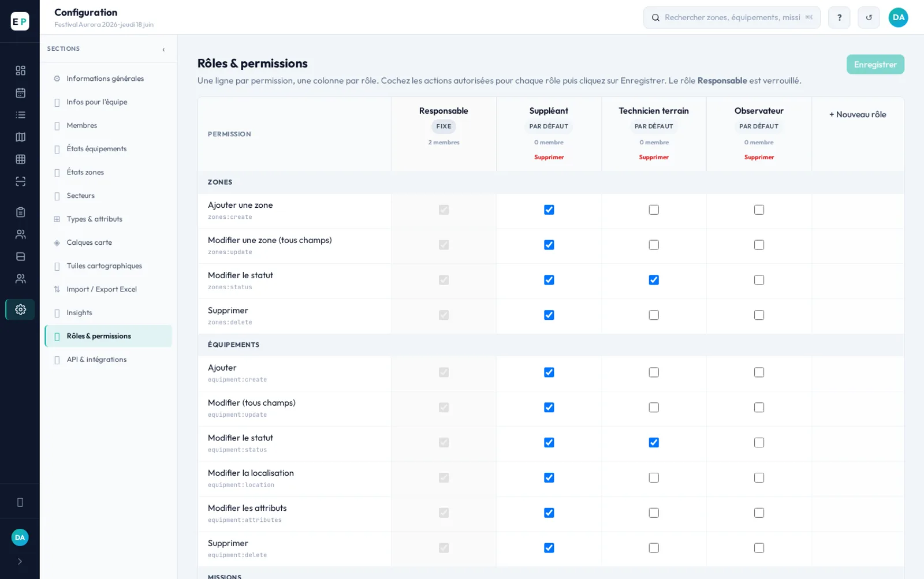Image resolution: width=924 pixels, height=579 pixels.
Task: Open the map icon in left rail
Action: pos(20,137)
